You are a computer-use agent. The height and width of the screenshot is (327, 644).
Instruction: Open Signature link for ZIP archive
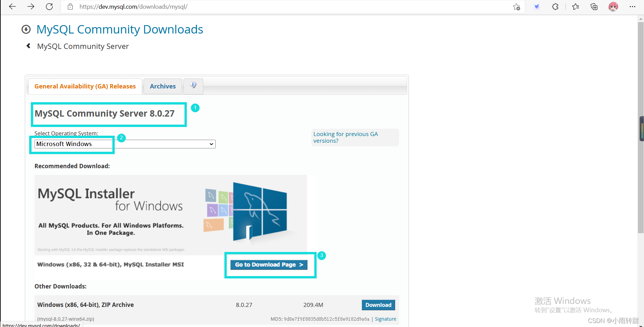[x=385, y=319]
